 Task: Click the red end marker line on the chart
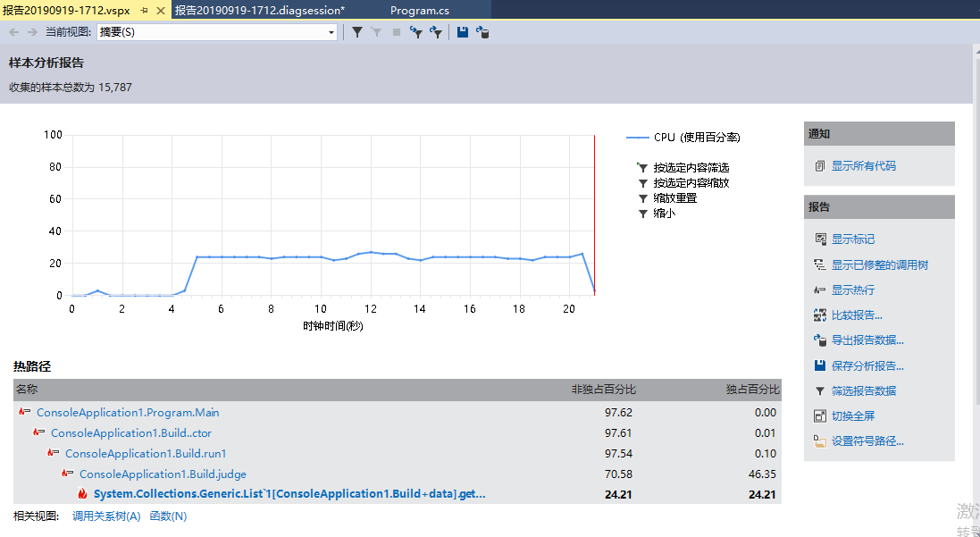594,214
